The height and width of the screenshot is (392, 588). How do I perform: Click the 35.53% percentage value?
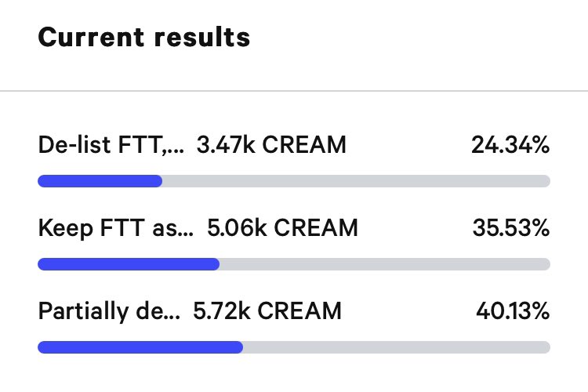coord(511,228)
